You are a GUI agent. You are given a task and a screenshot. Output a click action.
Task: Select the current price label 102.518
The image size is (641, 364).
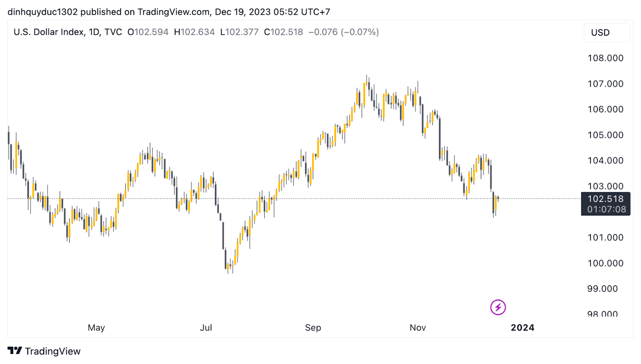point(605,199)
